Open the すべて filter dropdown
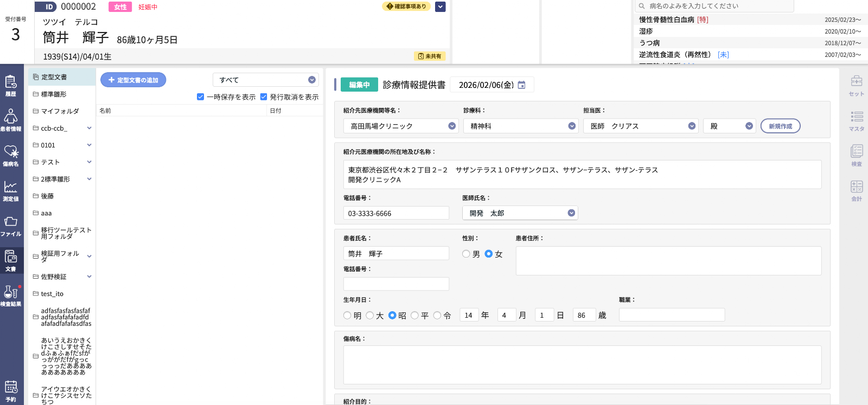The width and height of the screenshot is (868, 405). 266,80
